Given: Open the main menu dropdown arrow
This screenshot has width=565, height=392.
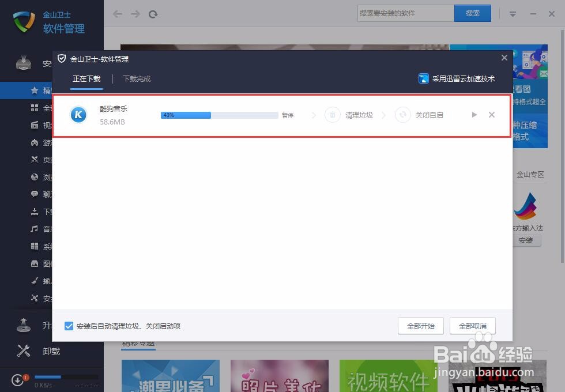Looking at the screenshot, I should [512, 14].
